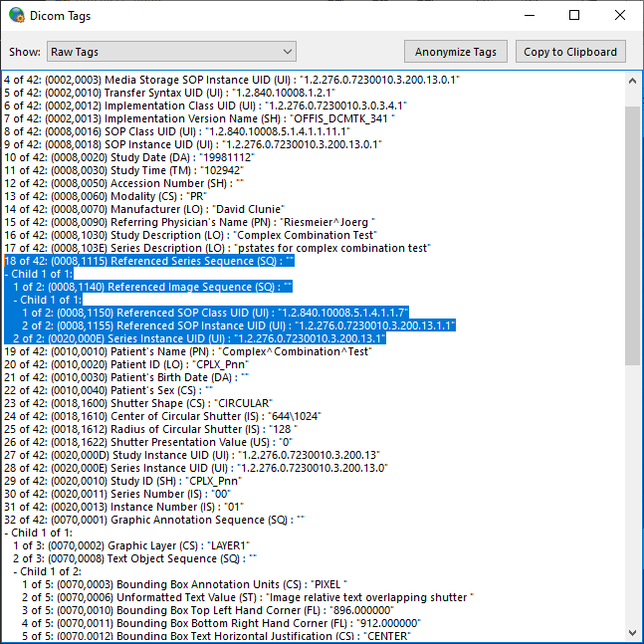Select the Transfer Syntax UID row
This screenshot has height=644, width=644.
point(169,93)
